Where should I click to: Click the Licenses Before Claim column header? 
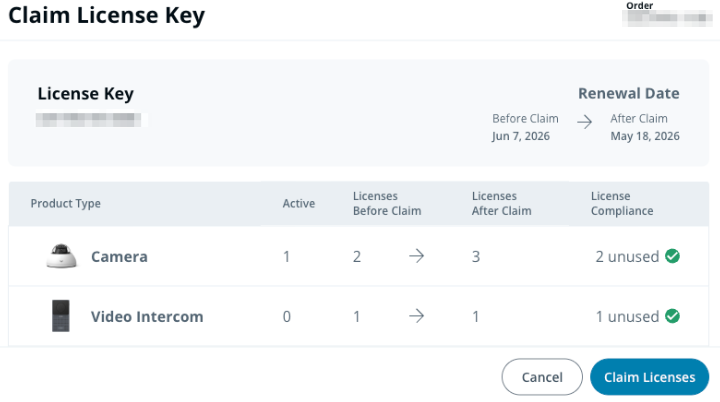pos(387,204)
